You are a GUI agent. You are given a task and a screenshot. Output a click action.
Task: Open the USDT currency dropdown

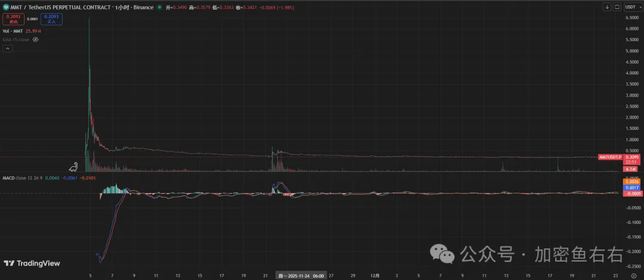pos(633,7)
